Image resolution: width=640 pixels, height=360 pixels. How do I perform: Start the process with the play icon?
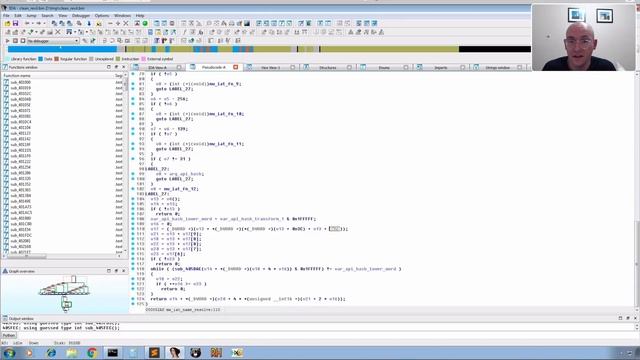7,41
